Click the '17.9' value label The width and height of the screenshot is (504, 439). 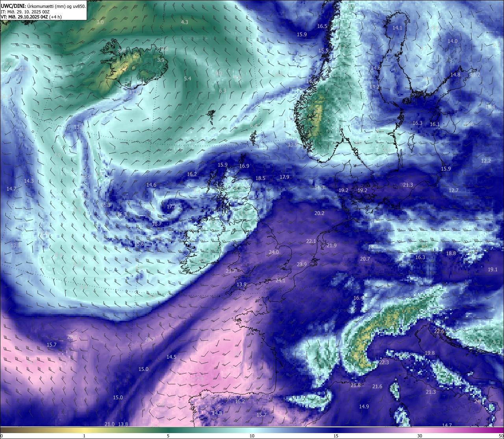(284, 177)
